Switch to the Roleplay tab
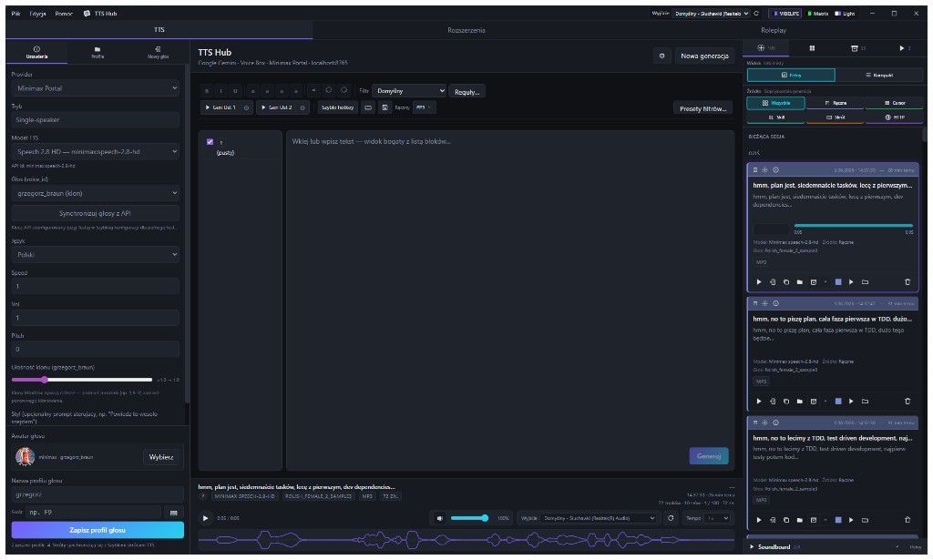The width and height of the screenshot is (933, 560). tap(774, 30)
